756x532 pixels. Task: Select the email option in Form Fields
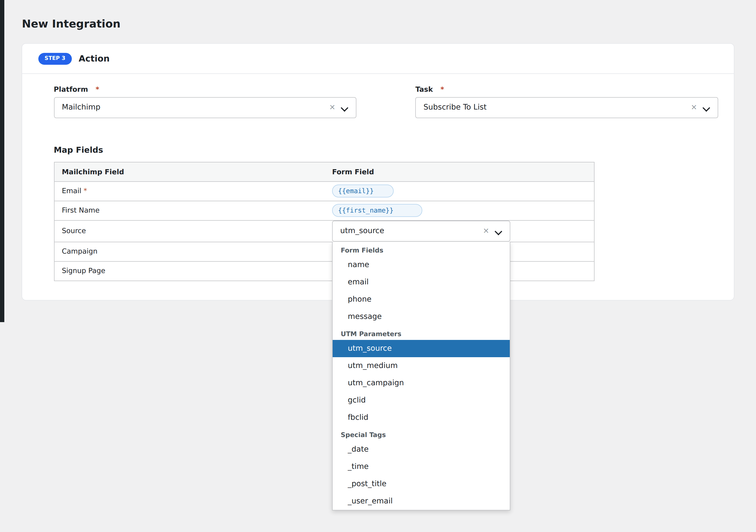coord(421,282)
